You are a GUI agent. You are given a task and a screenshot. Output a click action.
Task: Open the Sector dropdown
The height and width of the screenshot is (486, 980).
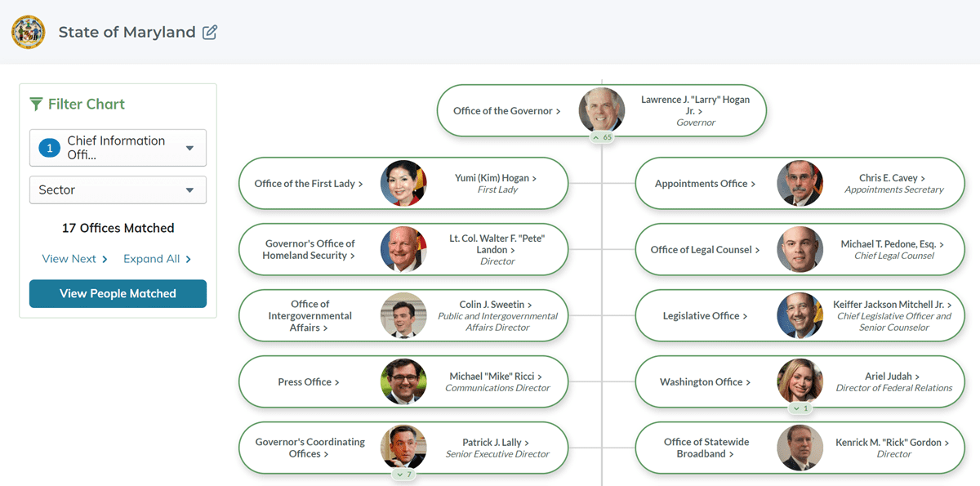tap(118, 189)
